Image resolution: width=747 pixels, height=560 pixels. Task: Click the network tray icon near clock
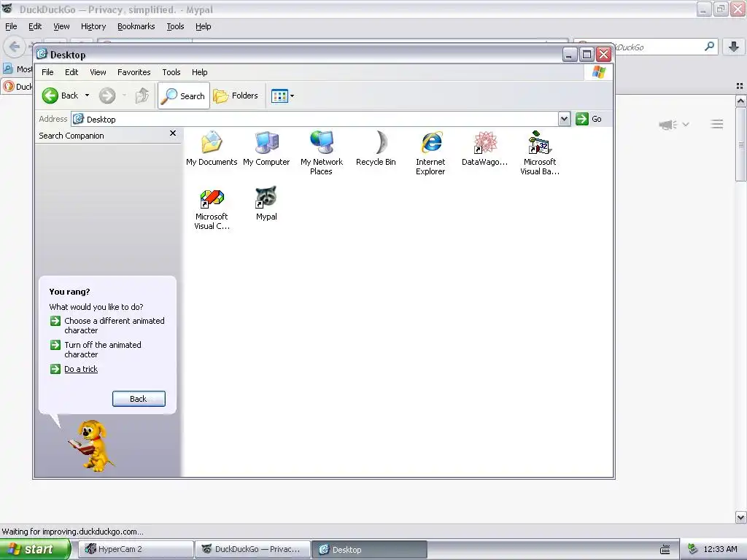click(693, 549)
